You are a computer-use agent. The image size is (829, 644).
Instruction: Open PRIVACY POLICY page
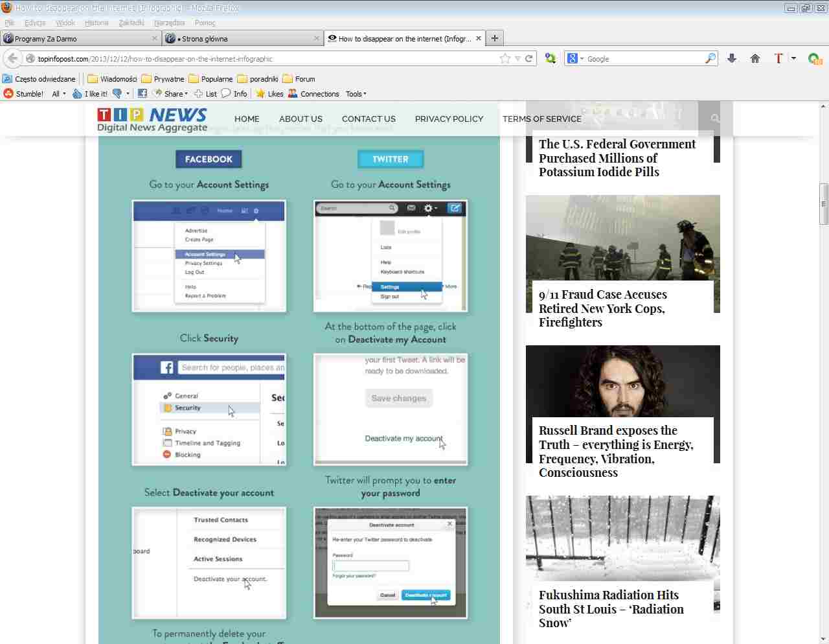449,119
